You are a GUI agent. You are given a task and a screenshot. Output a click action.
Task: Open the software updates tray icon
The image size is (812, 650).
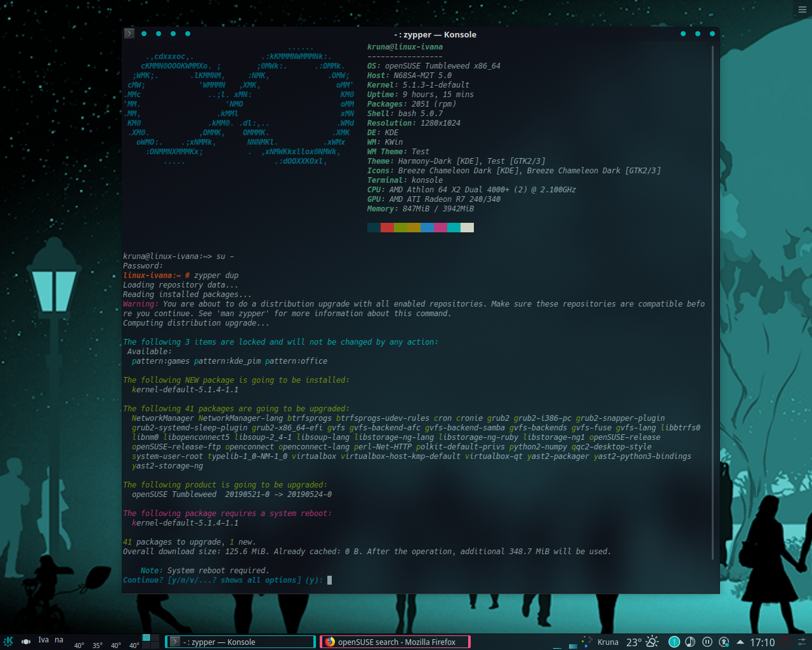[724, 642]
